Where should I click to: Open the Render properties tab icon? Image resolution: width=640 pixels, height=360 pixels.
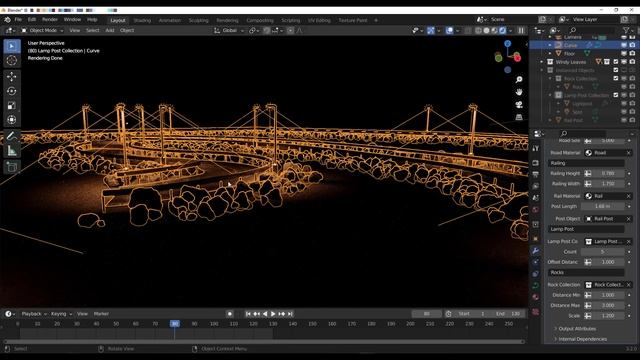pos(536,163)
